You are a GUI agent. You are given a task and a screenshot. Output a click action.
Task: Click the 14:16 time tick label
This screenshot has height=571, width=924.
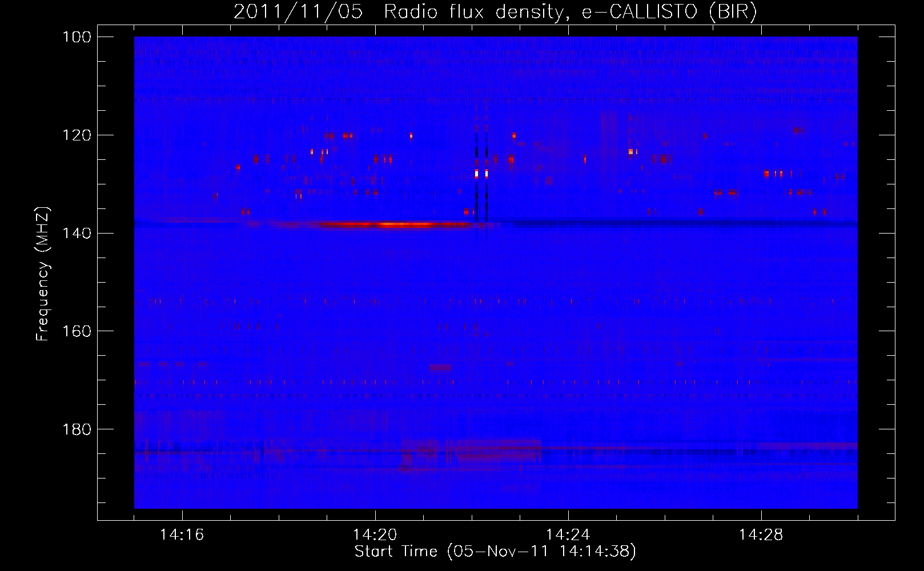tap(182, 535)
